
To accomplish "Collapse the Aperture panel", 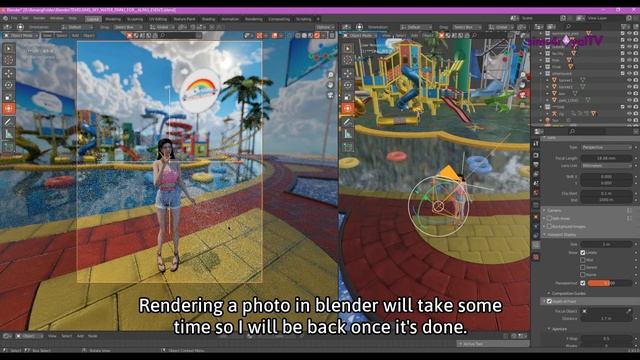I will click(x=558, y=329).
